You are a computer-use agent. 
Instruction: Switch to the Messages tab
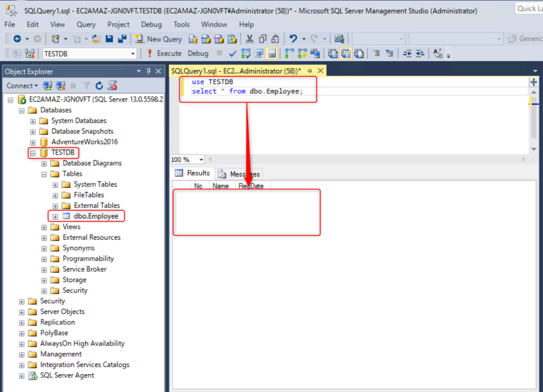(x=238, y=174)
